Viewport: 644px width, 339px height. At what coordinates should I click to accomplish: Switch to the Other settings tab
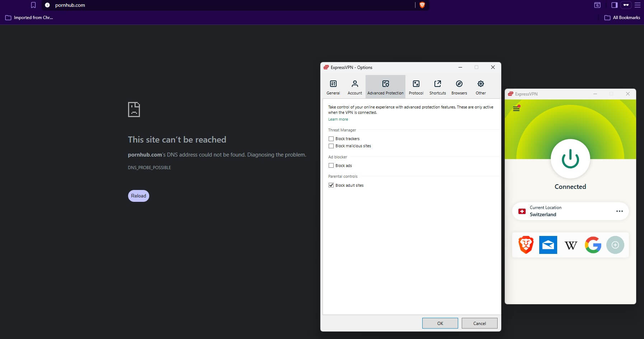(x=481, y=87)
